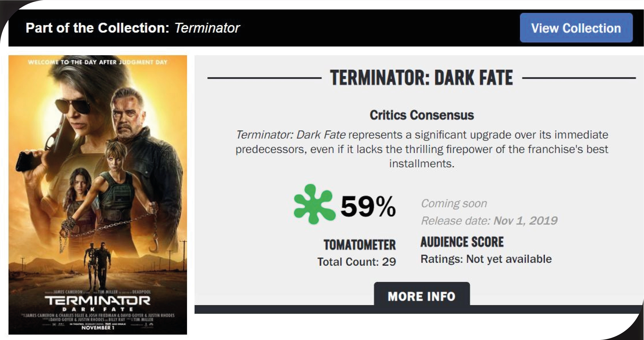Click the TOMATOMETER label
Viewport: 644px width, 340px height.
[359, 245]
